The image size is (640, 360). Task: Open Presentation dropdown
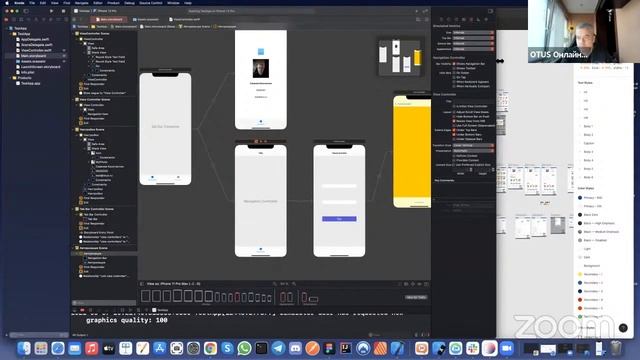tap(473, 151)
